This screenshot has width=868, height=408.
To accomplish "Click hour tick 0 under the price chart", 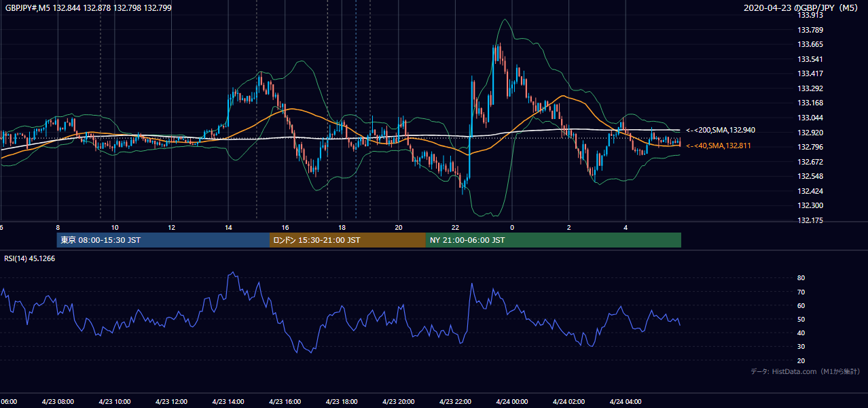I will (x=512, y=228).
